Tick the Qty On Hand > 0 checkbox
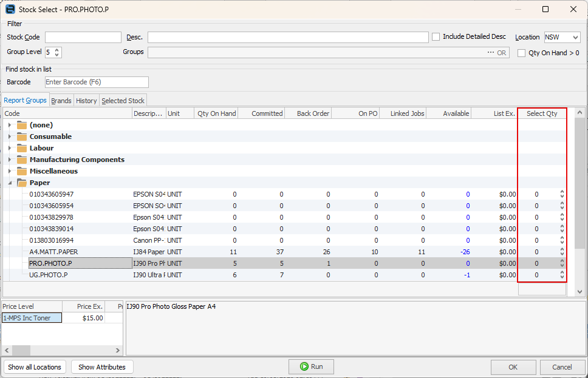 pos(521,53)
